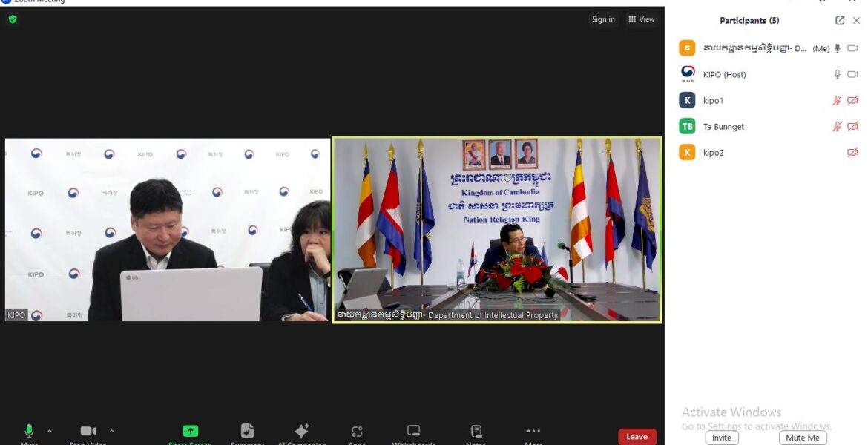Click the KIPO (Host) logo avatar
Screen dimensions: 868x445
click(688, 73)
